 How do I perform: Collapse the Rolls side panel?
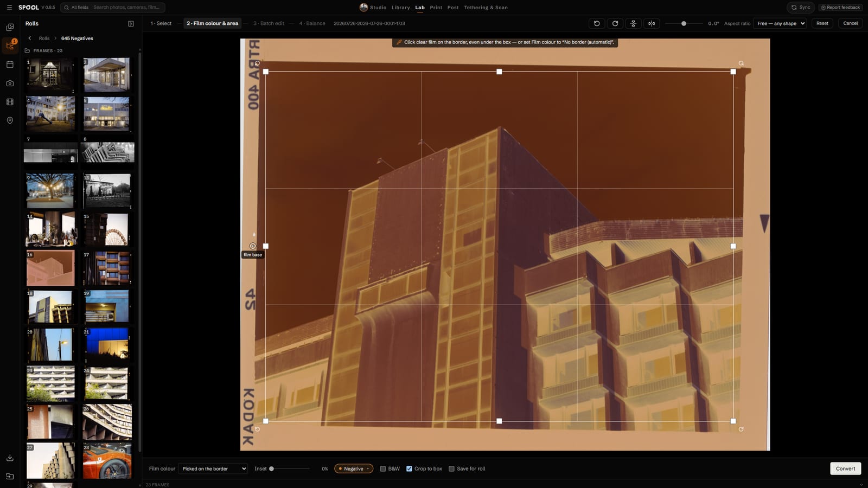131,24
